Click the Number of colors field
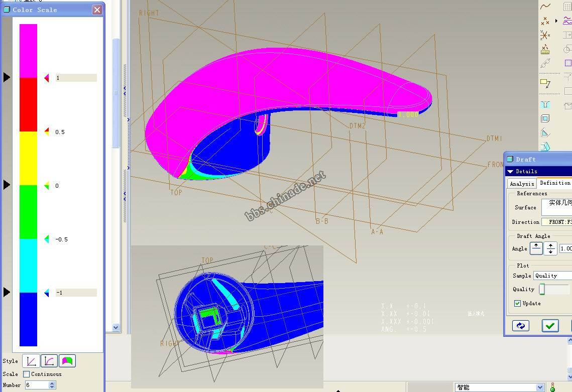The height and width of the screenshot is (392, 572). click(x=37, y=385)
